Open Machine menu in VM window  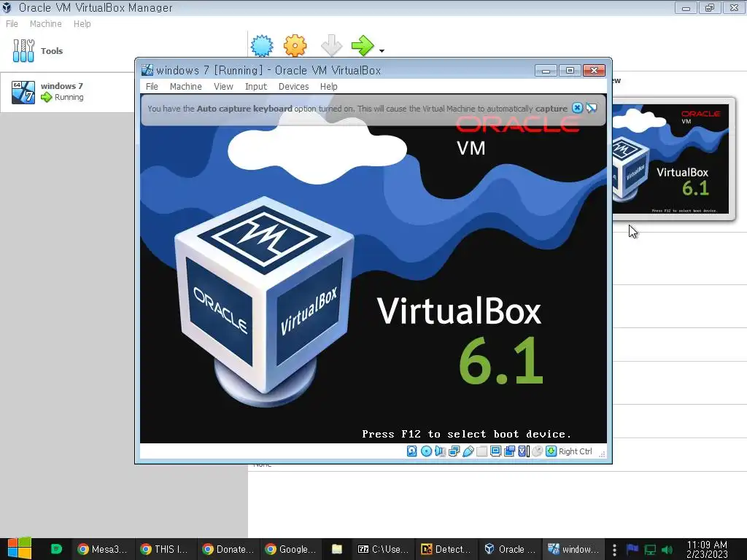[186, 86]
